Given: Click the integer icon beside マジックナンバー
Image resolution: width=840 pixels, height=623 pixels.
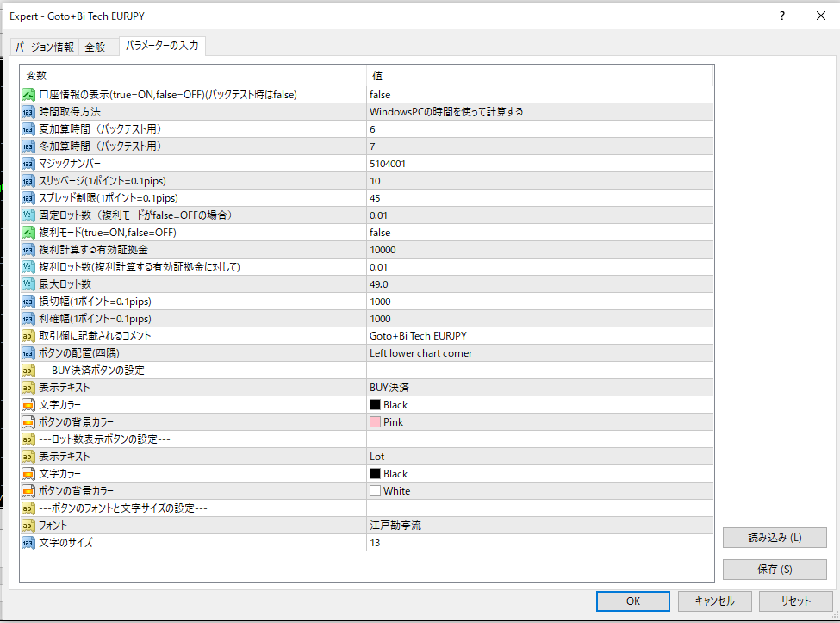Looking at the screenshot, I should (x=28, y=164).
